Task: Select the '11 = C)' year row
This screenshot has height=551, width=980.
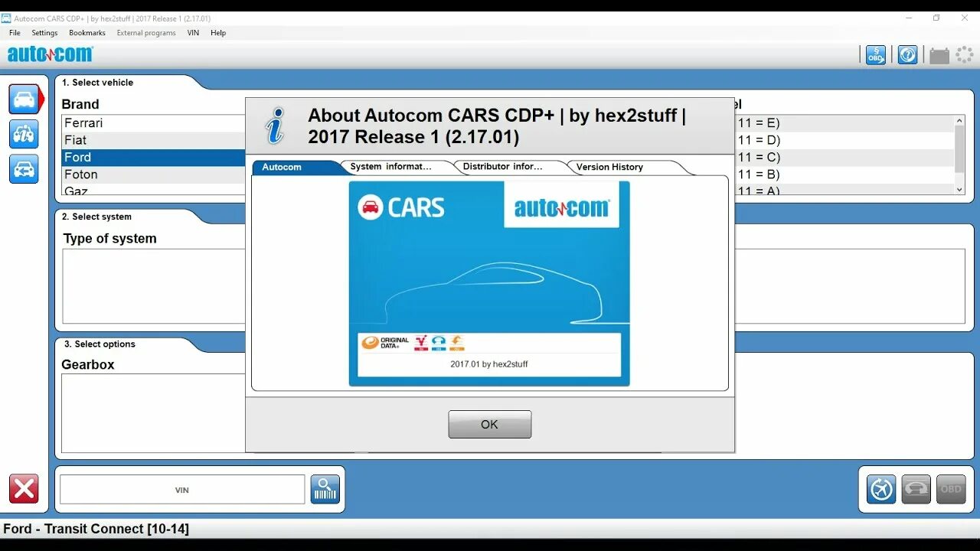Action: coord(844,157)
